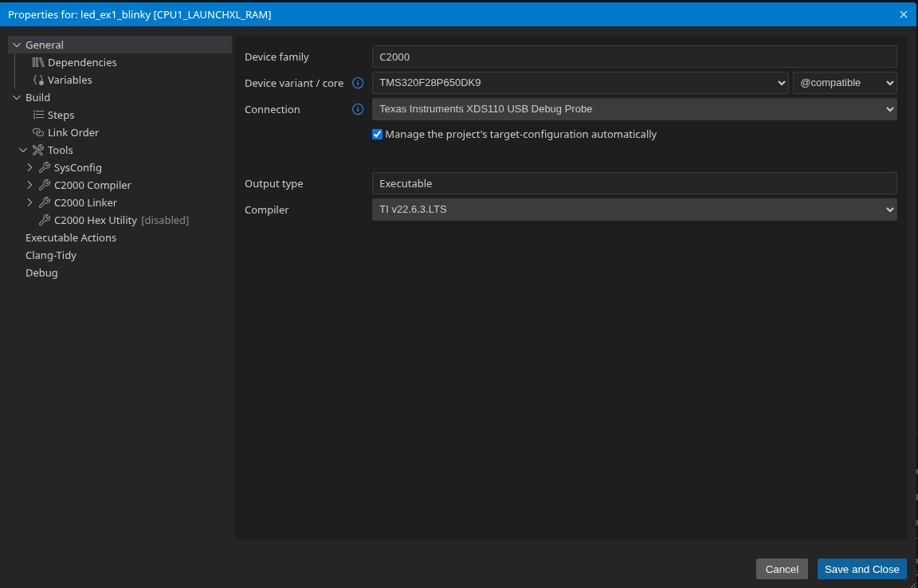Click the C2000 Hex Utility wrench icon
Viewport: 918px width, 588px height.
click(45, 220)
